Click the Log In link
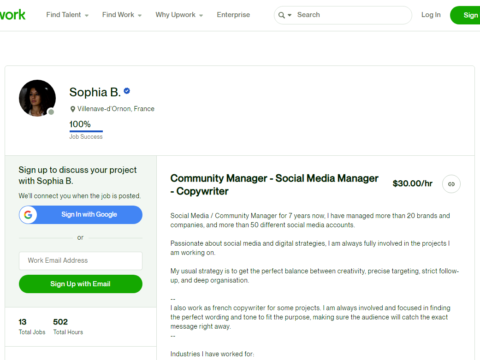The height and width of the screenshot is (360, 480). pos(431,15)
